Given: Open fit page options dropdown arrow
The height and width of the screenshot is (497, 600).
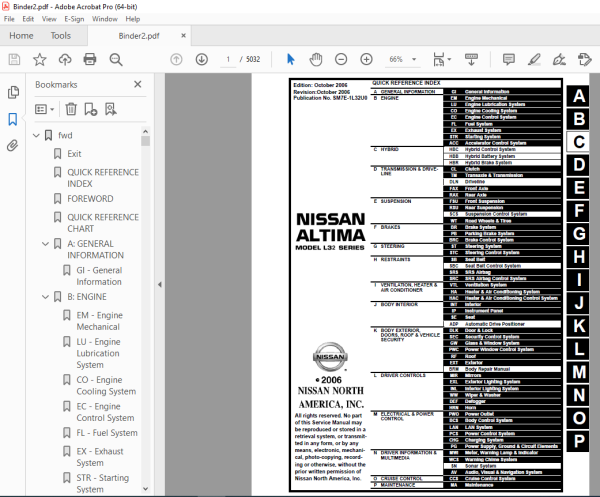Looking at the screenshot, I should pos(449,59).
